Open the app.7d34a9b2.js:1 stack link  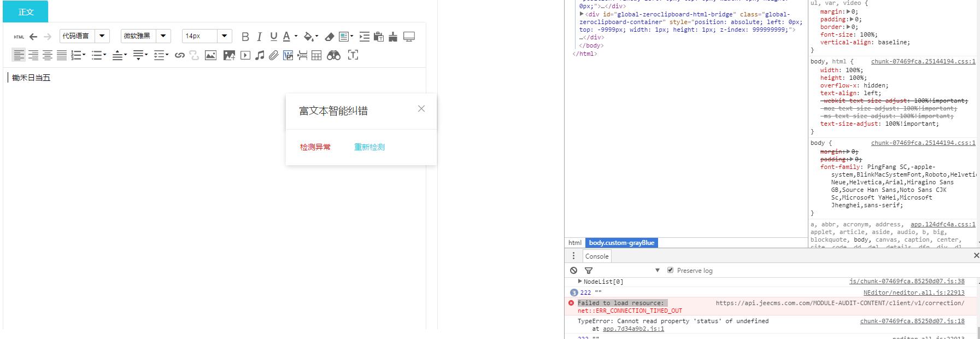[633, 329]
